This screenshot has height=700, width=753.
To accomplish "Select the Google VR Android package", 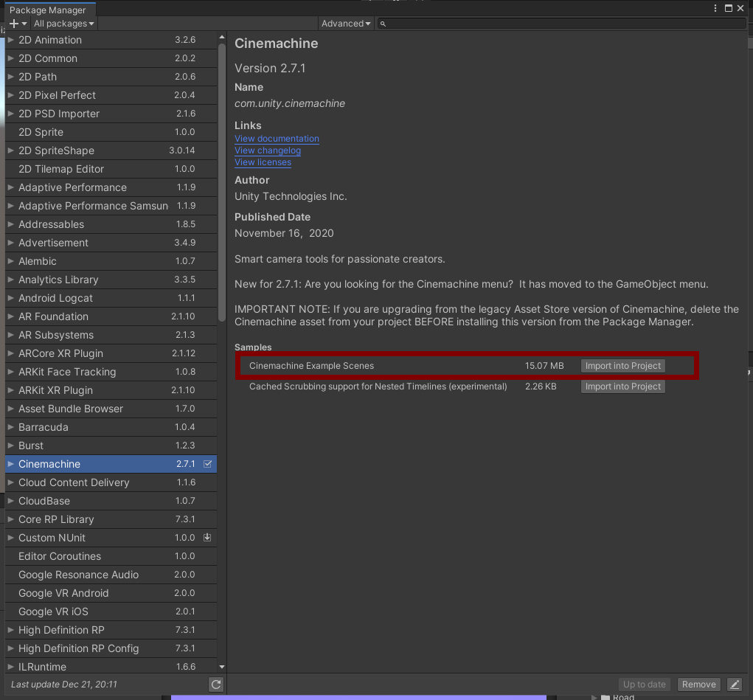I will coord(111,593).
